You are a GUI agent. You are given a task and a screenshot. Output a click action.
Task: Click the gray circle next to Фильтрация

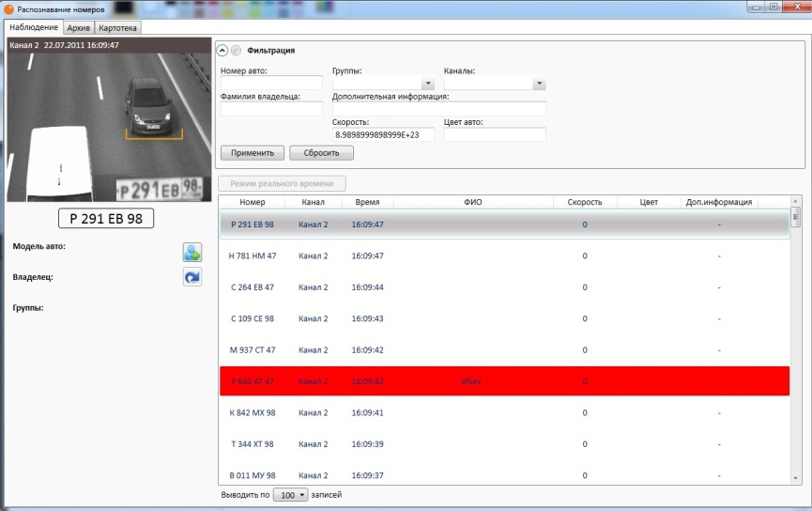[x=237, y=51]
